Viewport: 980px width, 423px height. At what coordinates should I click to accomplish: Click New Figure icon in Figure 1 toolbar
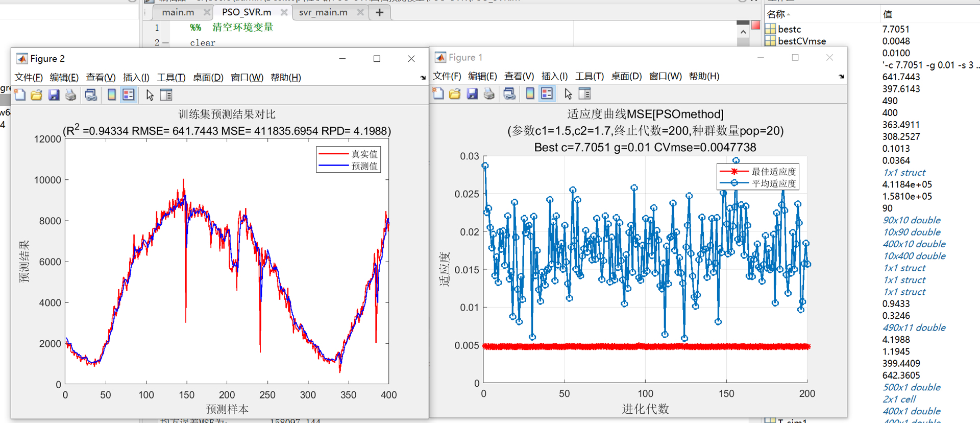pyautogui.click(x=438, y=93)
